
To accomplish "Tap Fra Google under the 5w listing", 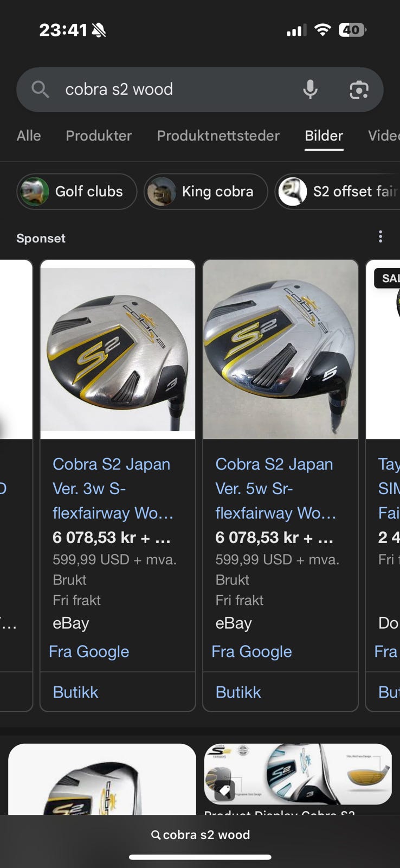I will point(251,652).
